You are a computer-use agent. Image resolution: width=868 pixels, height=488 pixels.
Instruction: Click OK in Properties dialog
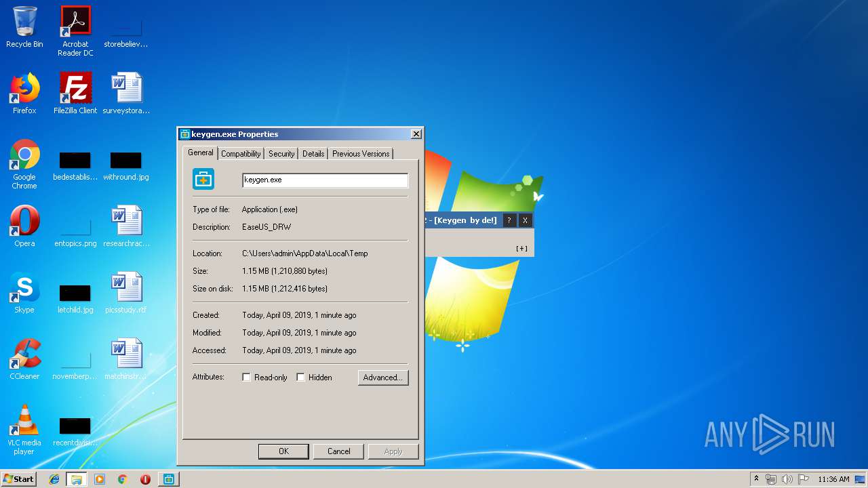pos(283,451)
